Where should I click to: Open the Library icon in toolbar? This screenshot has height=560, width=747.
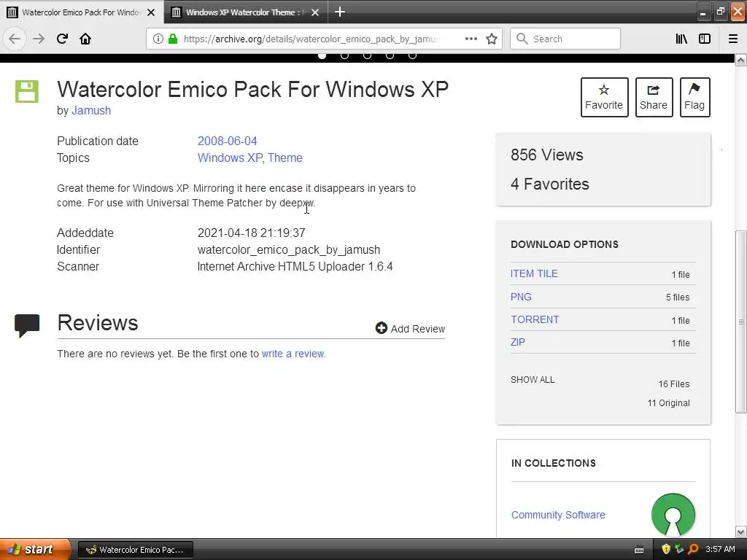click(681, 39)
